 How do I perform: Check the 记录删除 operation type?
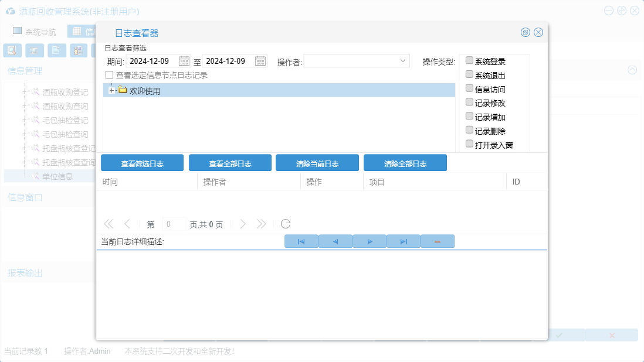click(x=469, y=130)
